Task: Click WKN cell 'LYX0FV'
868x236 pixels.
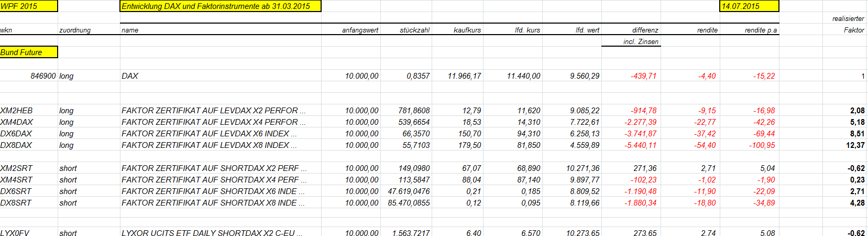Action: tap(15, 232)
